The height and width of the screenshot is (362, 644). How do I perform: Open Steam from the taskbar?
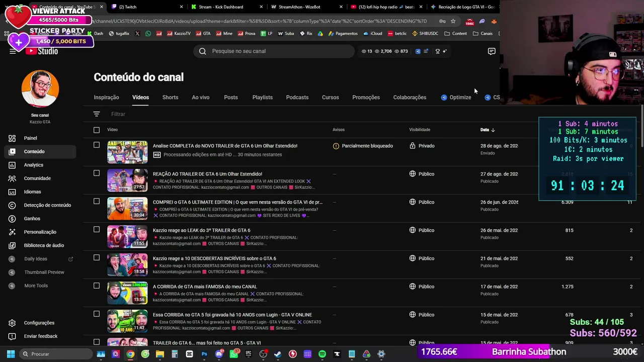click(278, 354)
